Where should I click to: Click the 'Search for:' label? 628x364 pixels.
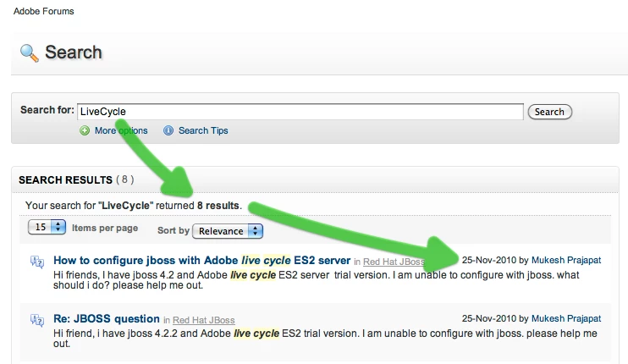(x=47, y=110)
